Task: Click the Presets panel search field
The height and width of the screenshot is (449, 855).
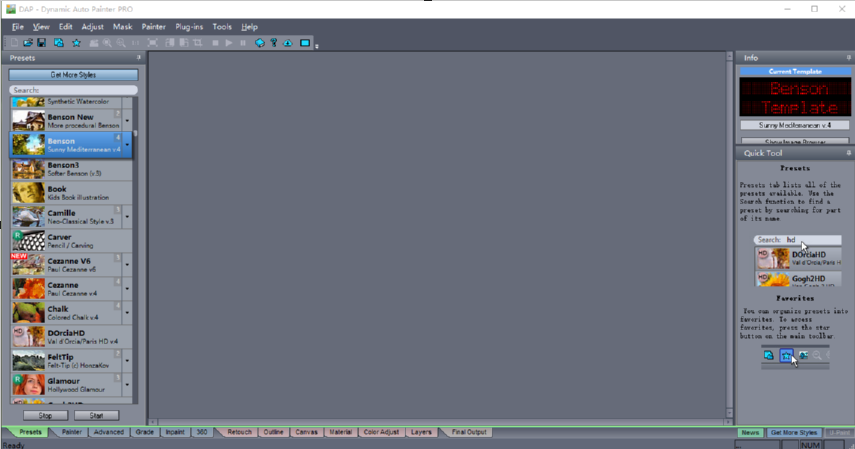Action: click(73, 90)
